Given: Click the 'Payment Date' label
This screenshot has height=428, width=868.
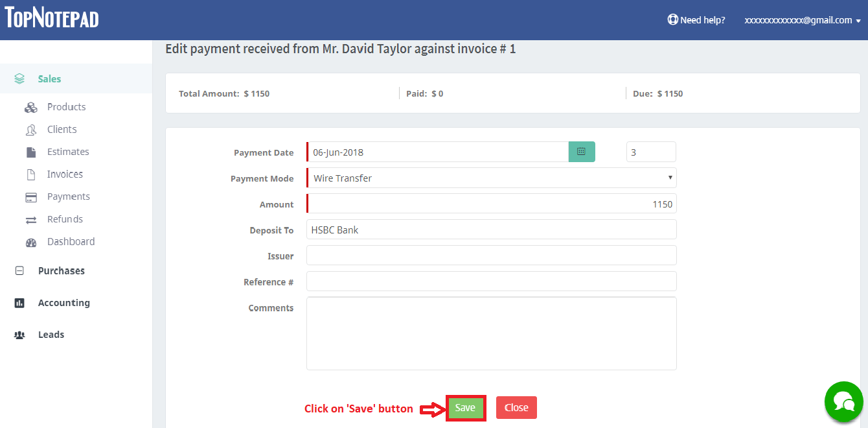Looking at the screenshot, I should [x=264, y=152].
